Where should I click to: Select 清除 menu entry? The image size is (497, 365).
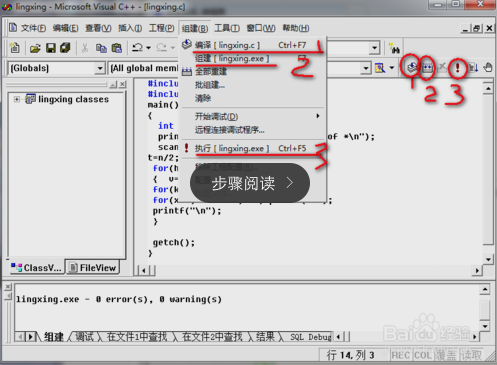(252, 98)
